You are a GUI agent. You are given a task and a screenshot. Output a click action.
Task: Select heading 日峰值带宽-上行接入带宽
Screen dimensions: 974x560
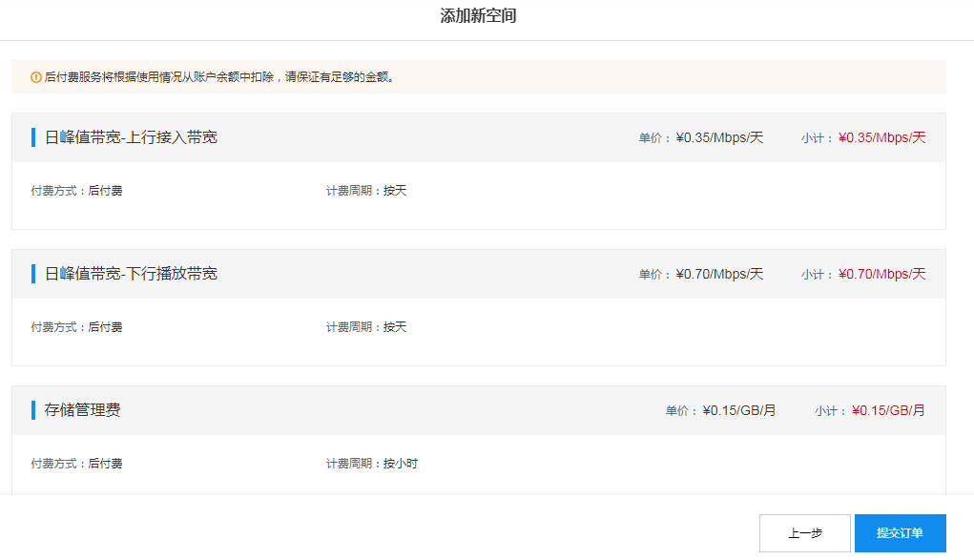coord(131,137)
